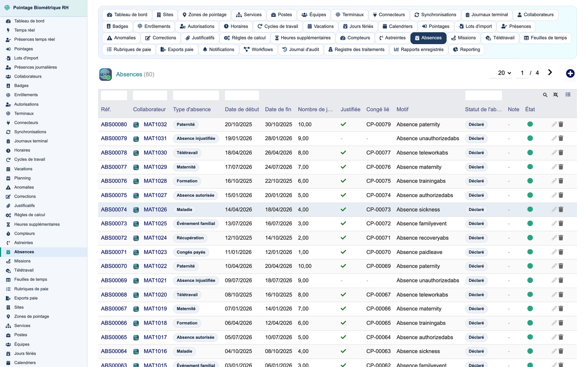Edit absence ABS00066 via pencil icon
Screen dimensions: 588x367
click(x=554, y=323)
